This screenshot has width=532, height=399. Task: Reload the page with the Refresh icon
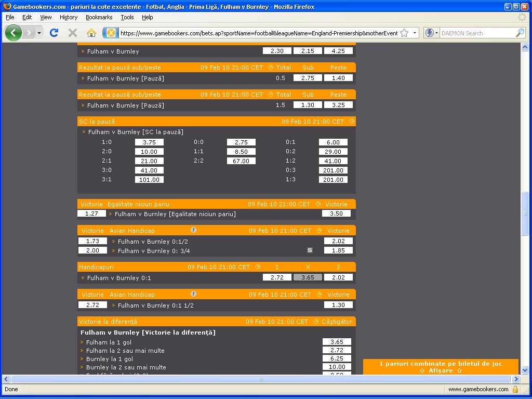click(54, 33)
